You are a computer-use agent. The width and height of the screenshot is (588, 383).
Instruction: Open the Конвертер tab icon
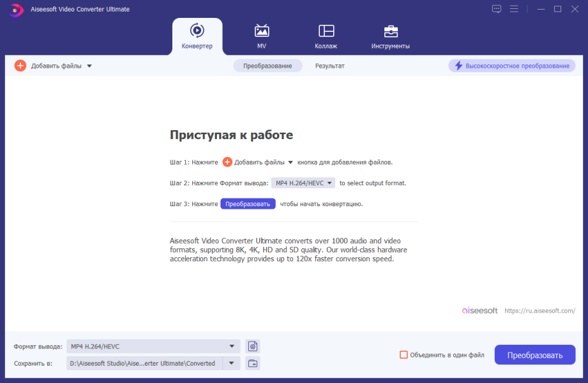(x=197, y=31)
